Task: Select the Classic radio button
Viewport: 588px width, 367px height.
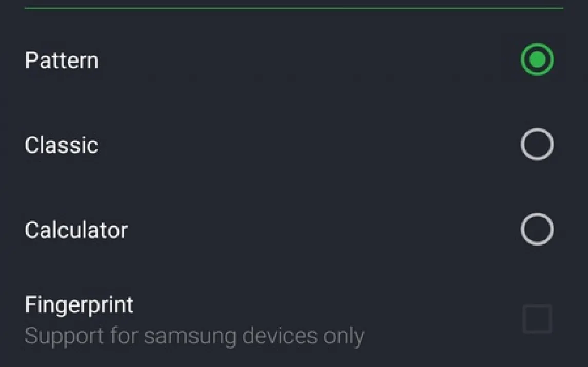Action: point(537,145)
